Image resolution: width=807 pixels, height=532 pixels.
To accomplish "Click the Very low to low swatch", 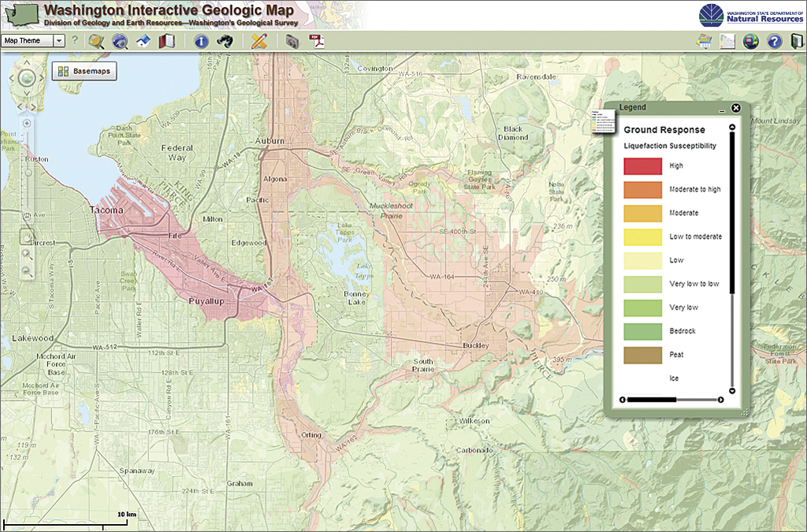I will click(x=643, y=285).
